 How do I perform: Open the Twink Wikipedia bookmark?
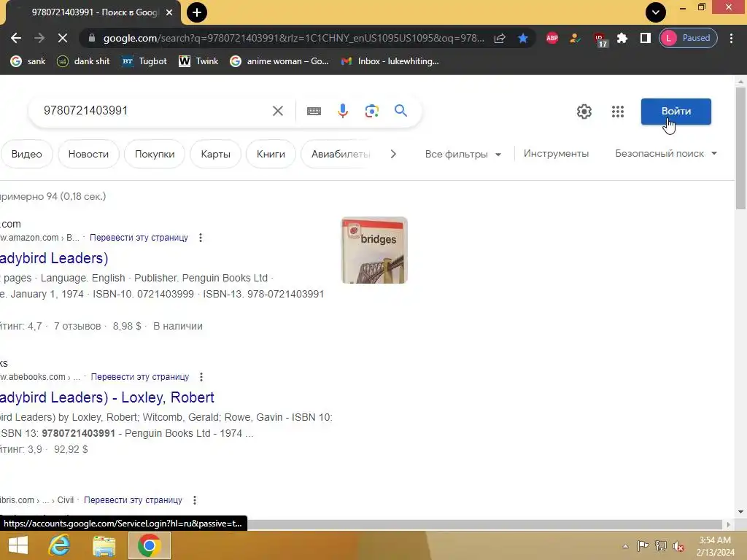click(198, 61)
